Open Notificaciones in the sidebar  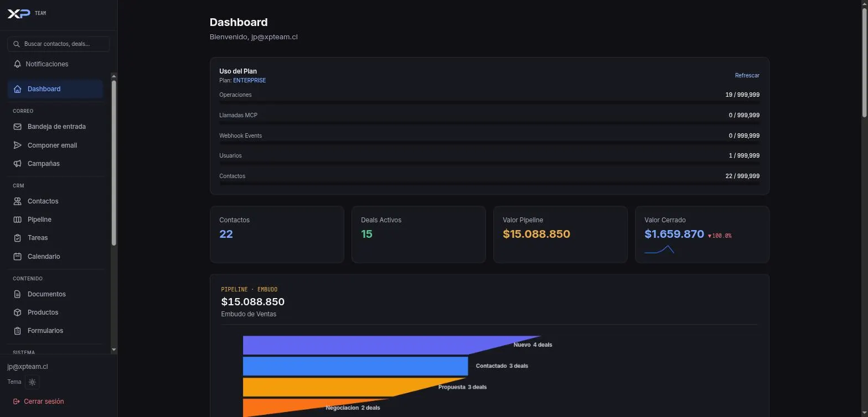tap(58, 64)
